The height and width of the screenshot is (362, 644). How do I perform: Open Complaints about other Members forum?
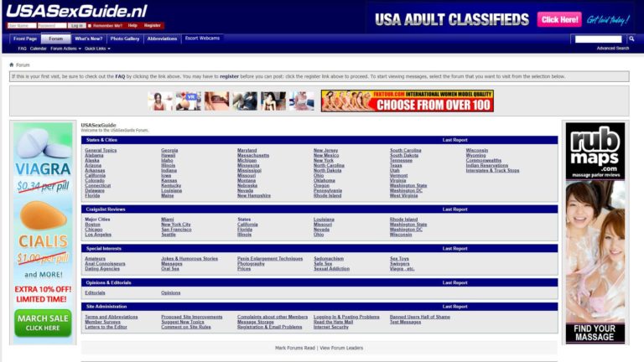(273, 317)
